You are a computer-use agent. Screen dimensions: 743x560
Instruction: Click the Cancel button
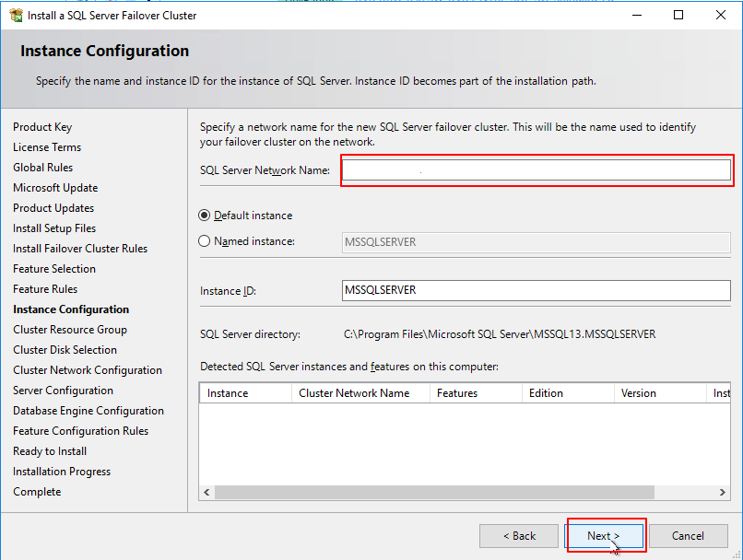pos(688,536)
